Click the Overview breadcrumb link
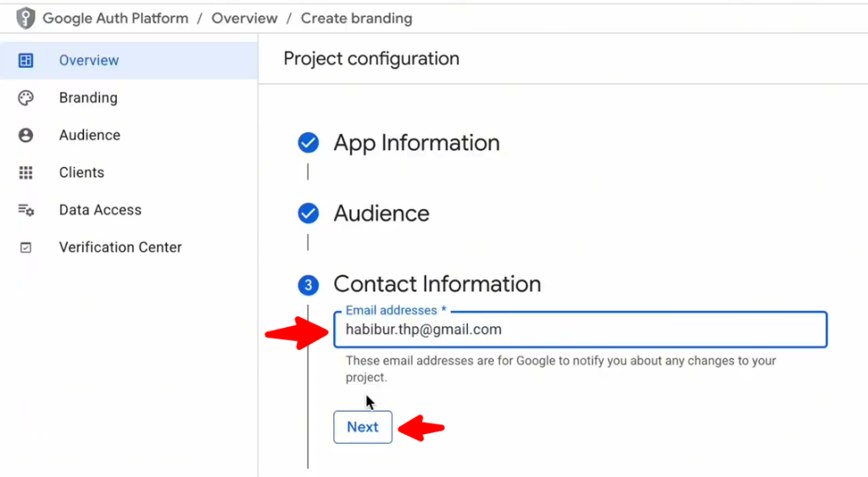 click(x=244, y=19)
